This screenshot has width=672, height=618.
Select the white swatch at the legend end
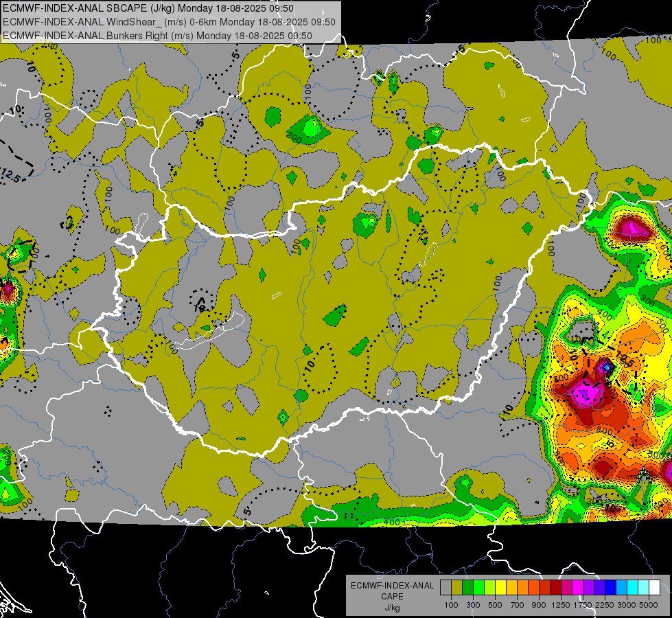[x=654, y=588]
